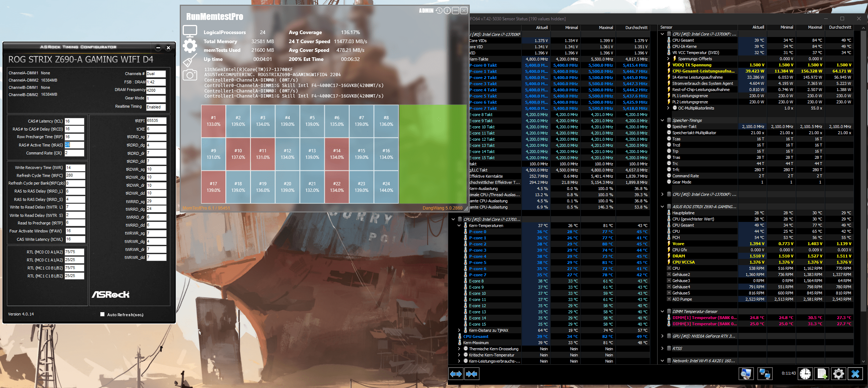868x388 pixels.
Task: Click the ADMIN label in RunMemtestPro
Action: (426, 11)
